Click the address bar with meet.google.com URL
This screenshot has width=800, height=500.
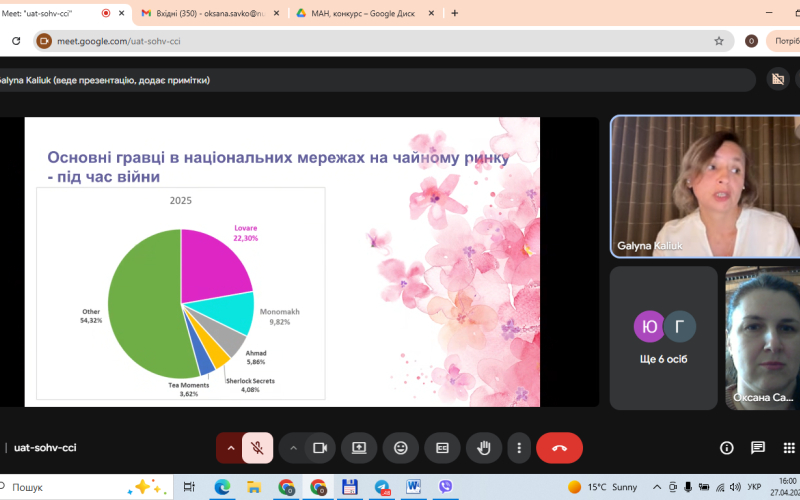click(x=383, y=41)
